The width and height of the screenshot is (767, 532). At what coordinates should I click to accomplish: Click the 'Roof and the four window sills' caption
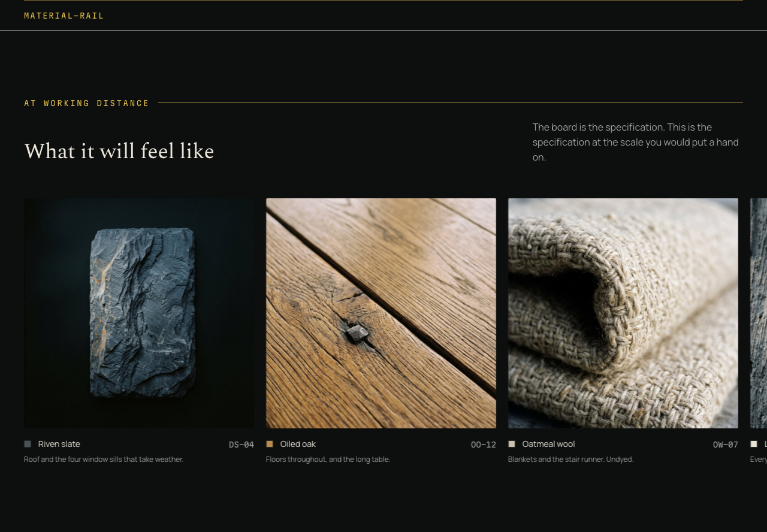(x=104, y=460)
